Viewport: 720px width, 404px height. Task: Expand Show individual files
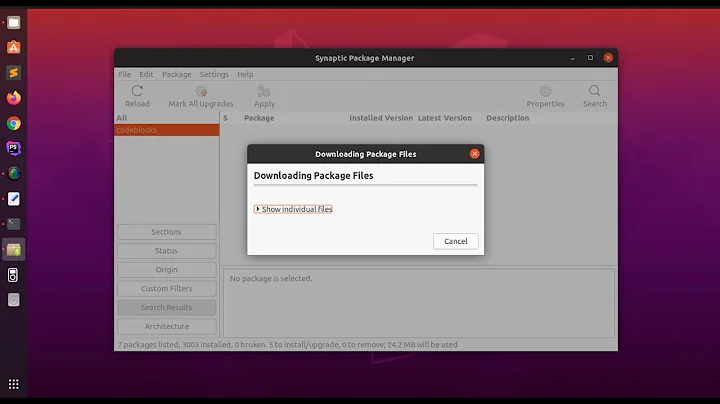293,209
